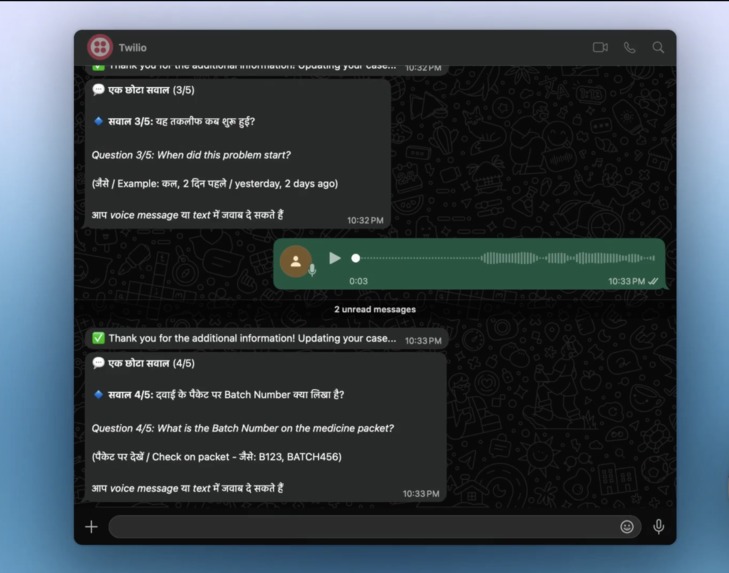This screenshot has width=729, height=573.
Task: Click the 10:32 PM timestamp on question 3/5
Action: 365,220
